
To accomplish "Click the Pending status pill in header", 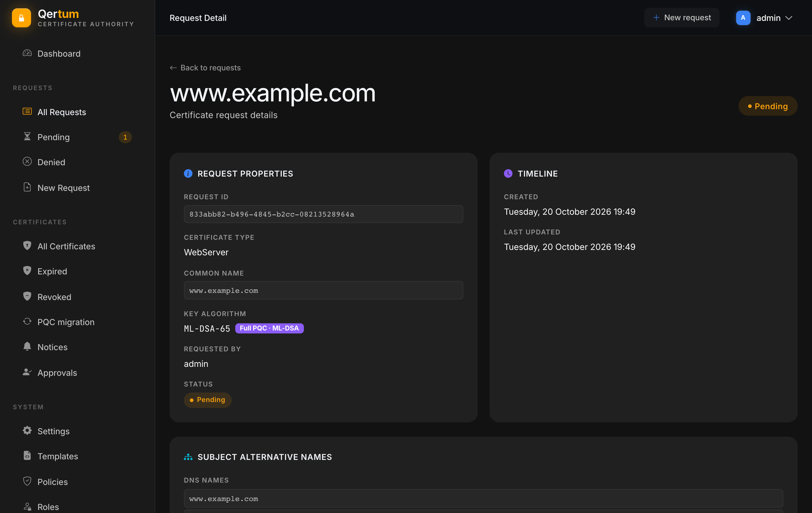I will click(x=768, y=106).
